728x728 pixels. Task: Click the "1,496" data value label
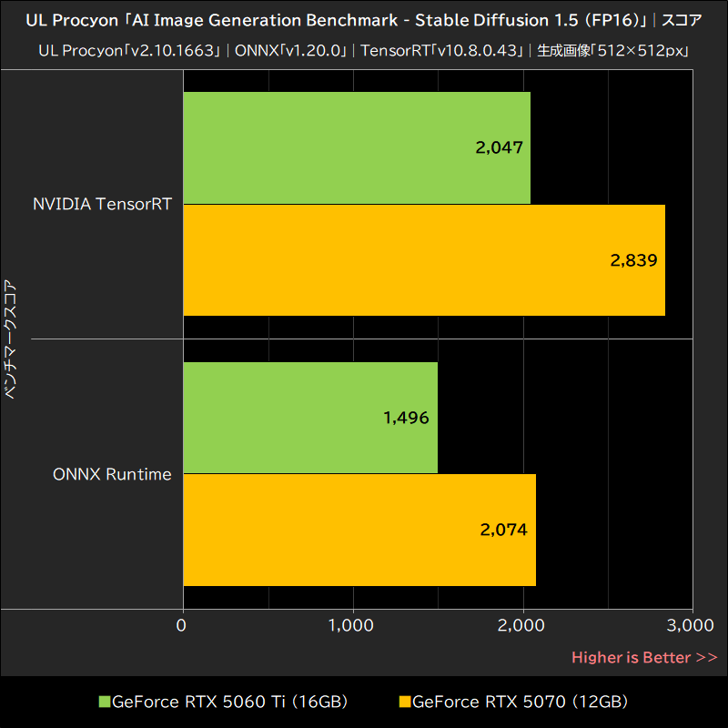407,418
